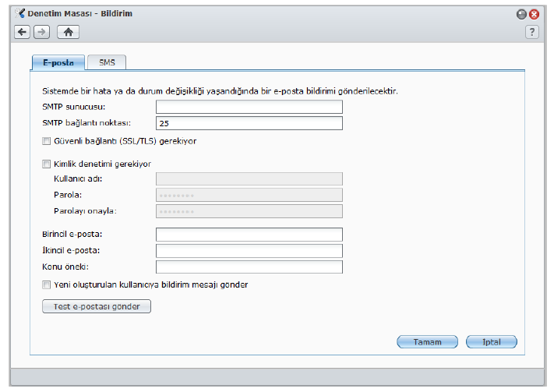Focus the SMTP sunucusu input field

(249, 107)
